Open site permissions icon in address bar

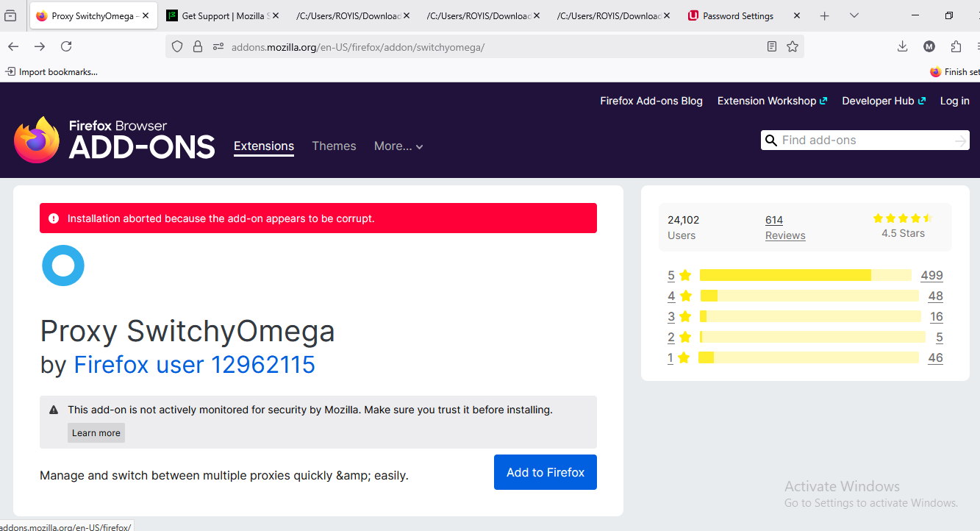(x=218, y=46)
